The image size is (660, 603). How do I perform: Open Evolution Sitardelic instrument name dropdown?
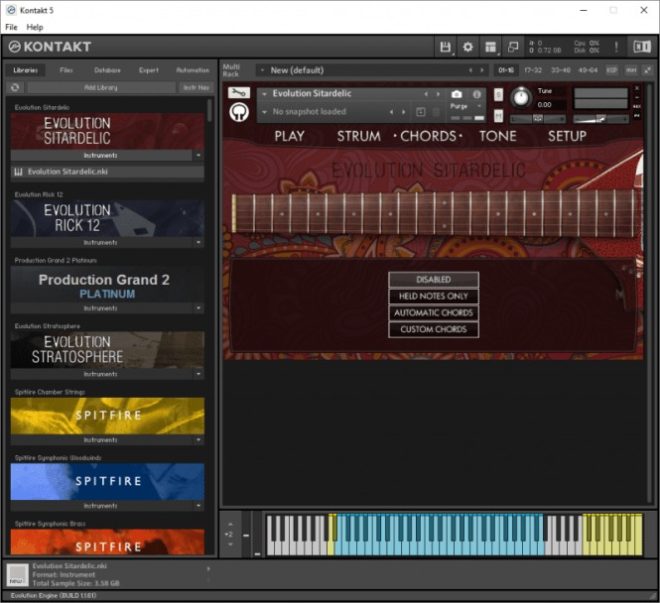264,94
